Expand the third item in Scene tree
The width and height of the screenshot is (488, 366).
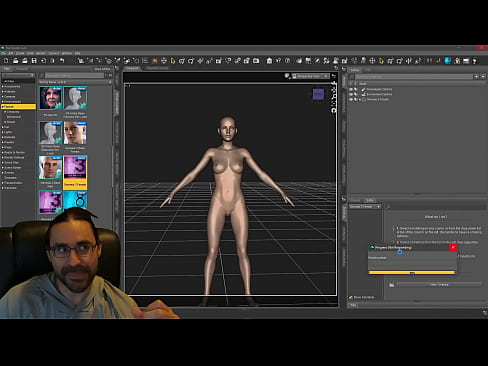pyautogui.click(x=360, y=99)
